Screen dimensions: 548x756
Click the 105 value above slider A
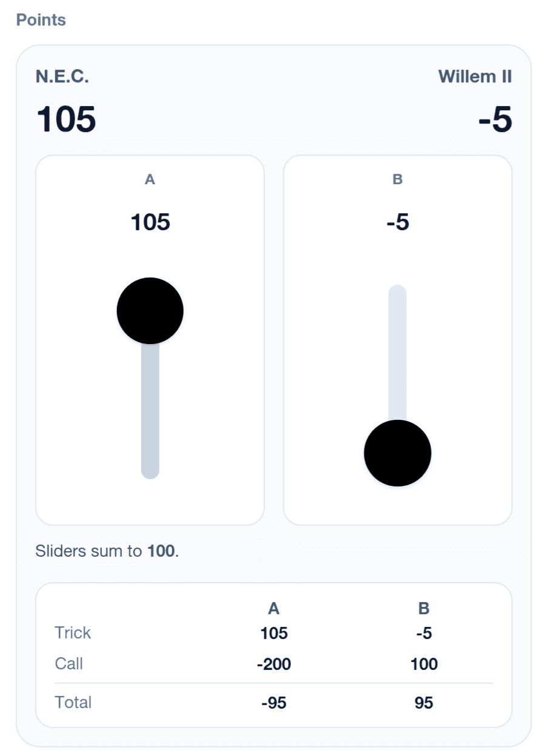click(x=150, y=222)
